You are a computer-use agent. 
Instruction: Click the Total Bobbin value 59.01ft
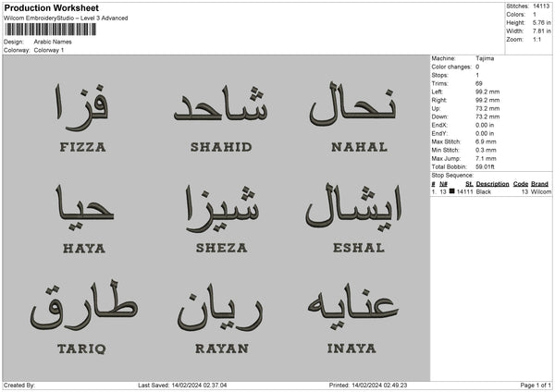pos(486,166)
